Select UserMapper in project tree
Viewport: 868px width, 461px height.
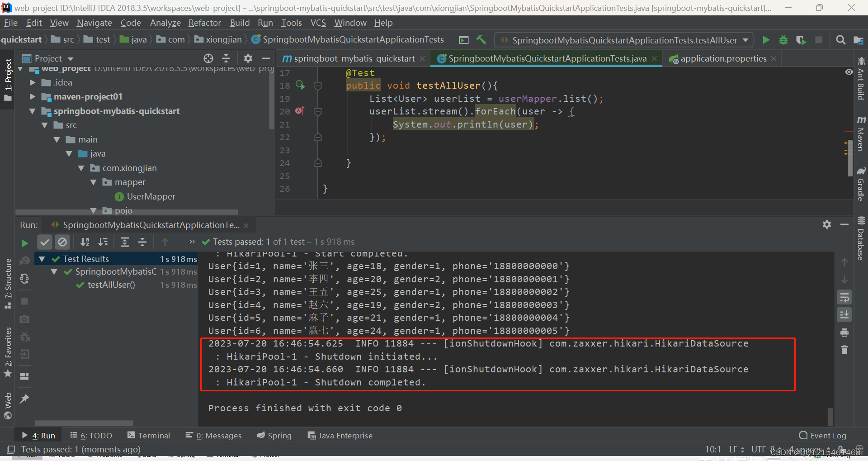151,197
